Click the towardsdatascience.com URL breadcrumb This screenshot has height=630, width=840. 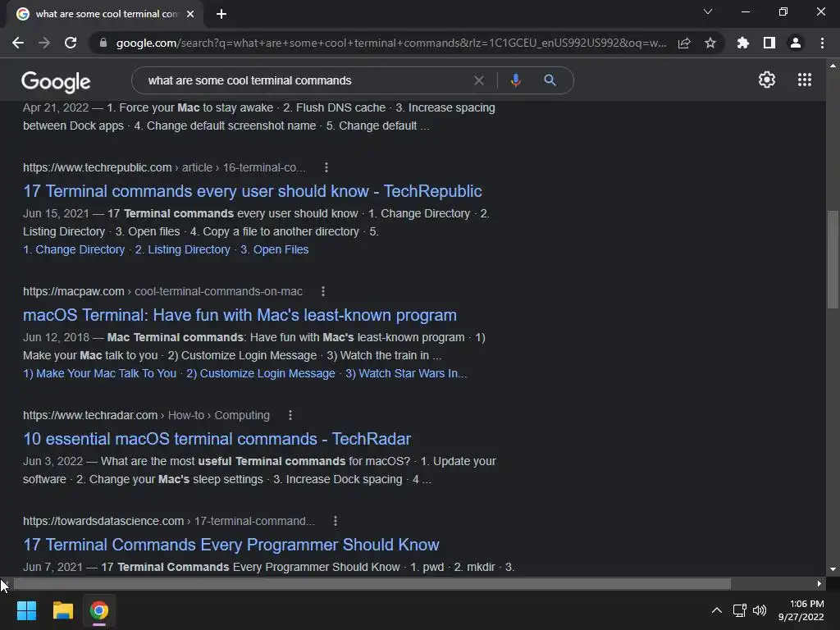[169, 521]
